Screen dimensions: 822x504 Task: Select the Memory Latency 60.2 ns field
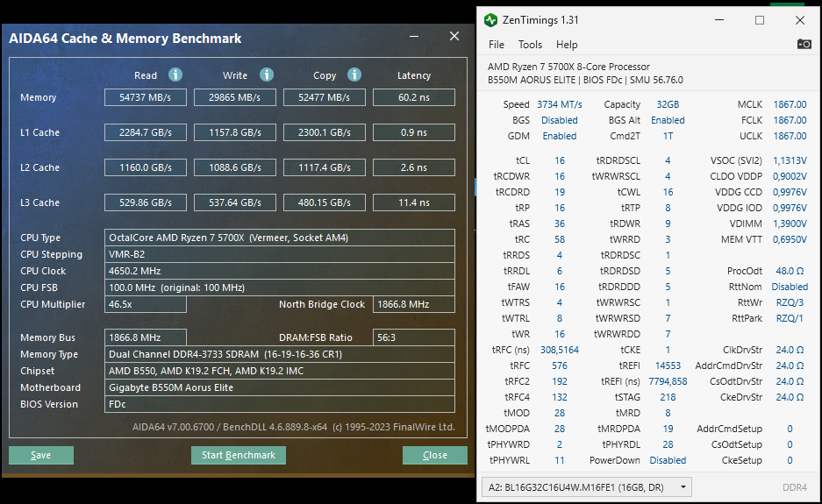[413, 97]
